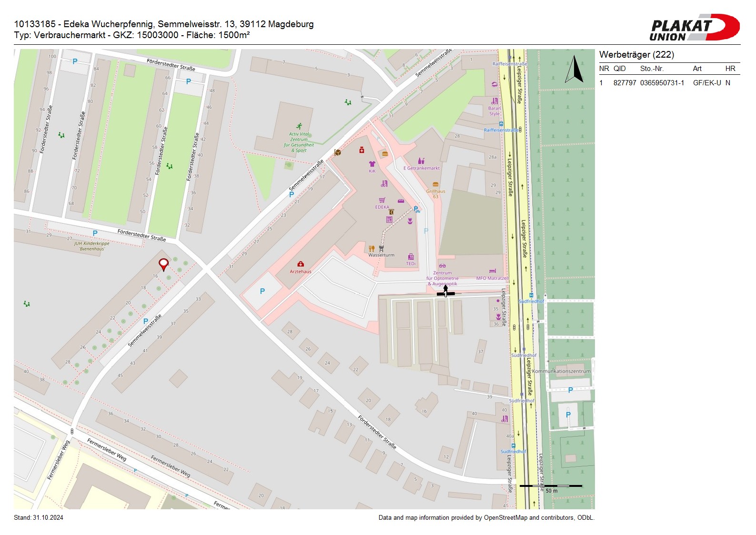
Task: Select the Activ Vital Zentrum runner icon
Action: pos(299,126)
